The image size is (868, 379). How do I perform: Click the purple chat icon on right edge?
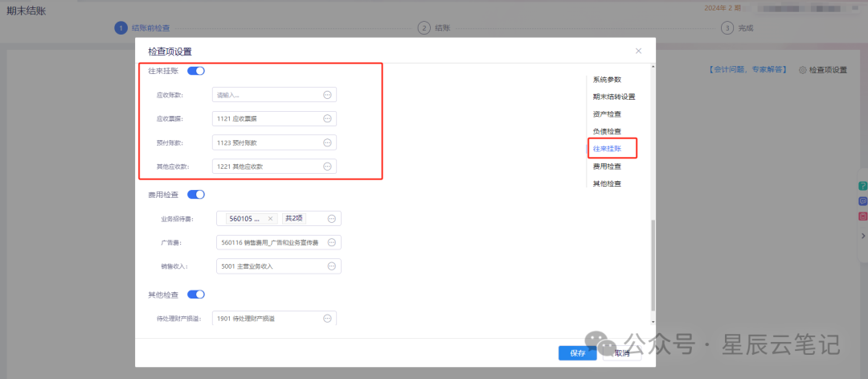[x=862, y=201]
